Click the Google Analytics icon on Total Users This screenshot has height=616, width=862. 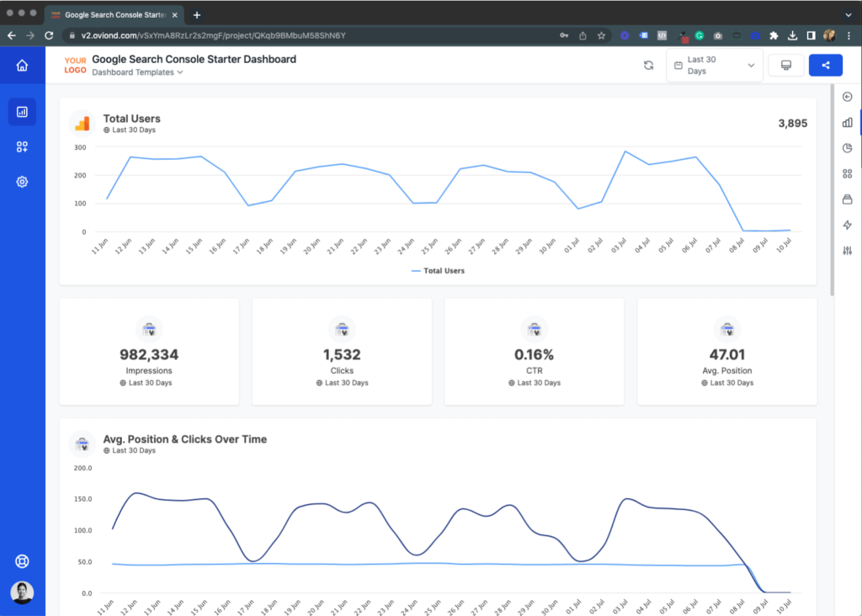82,124
